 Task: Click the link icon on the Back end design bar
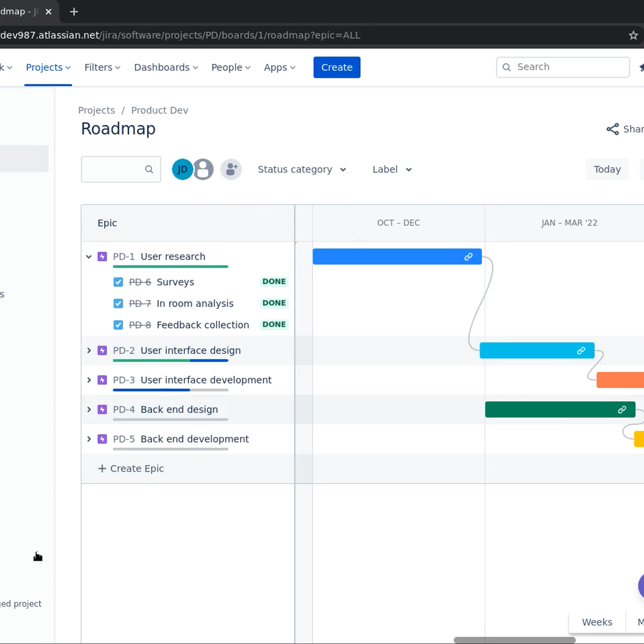622,410
